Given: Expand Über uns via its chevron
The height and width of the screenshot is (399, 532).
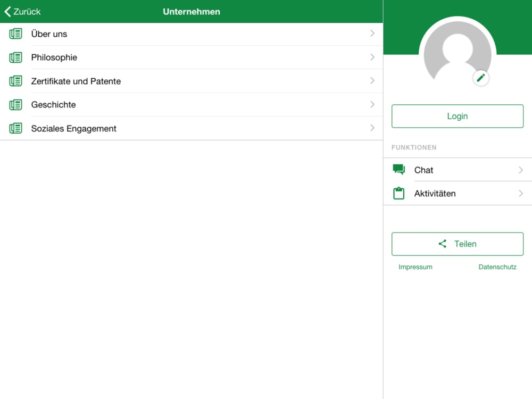Looking at the screenshot, I should tap(372, 33).
